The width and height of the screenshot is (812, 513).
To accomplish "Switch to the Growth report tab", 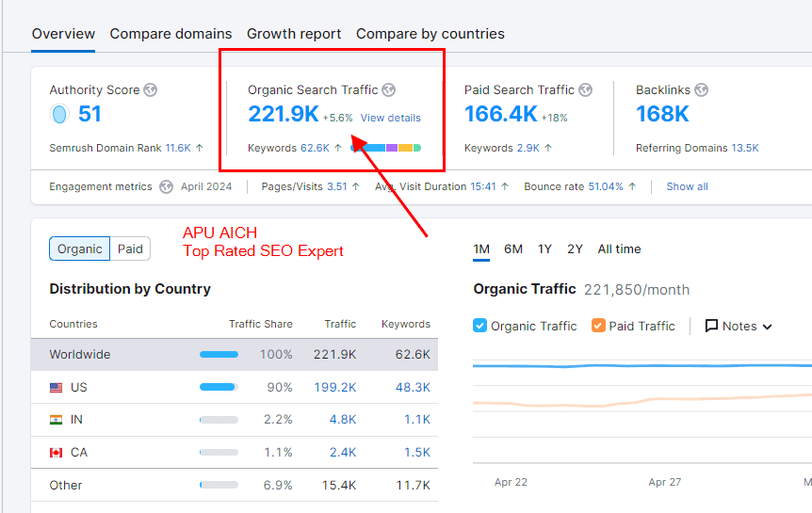I will click(294, 34).
